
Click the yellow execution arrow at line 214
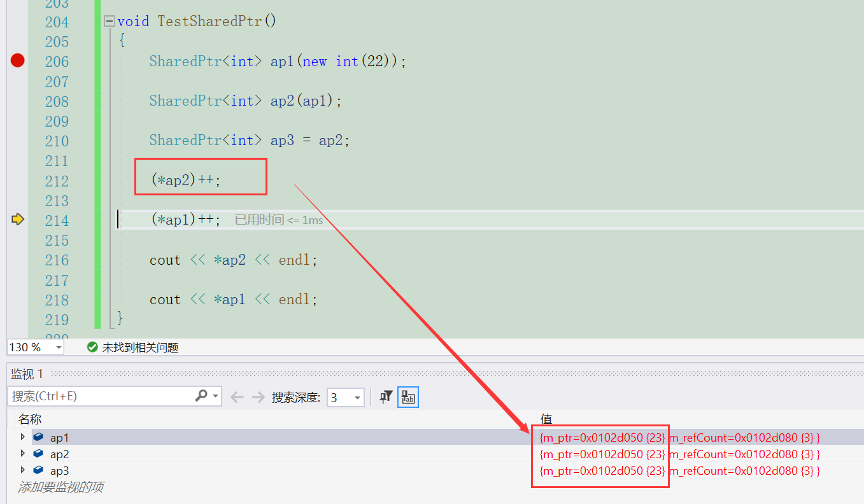click(18, 220)
